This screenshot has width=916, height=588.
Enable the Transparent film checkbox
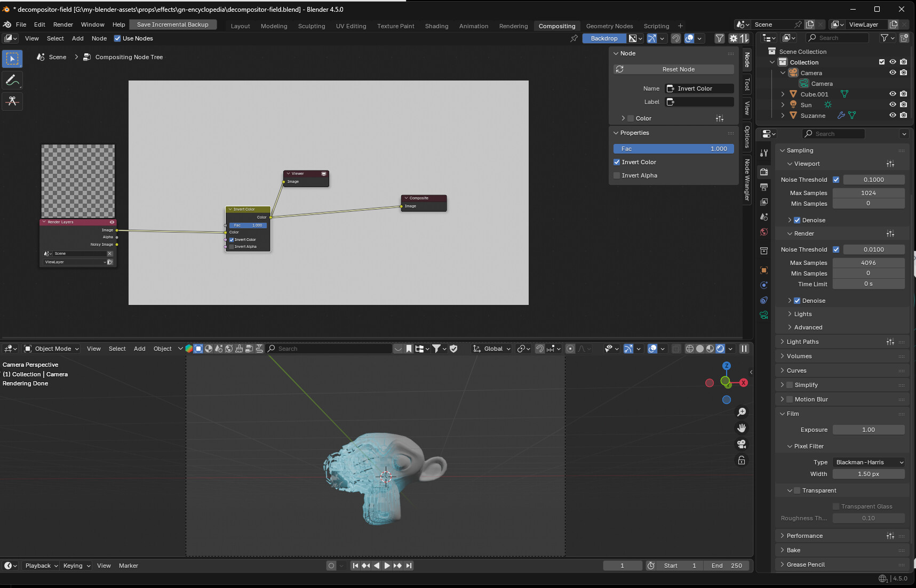797,490
